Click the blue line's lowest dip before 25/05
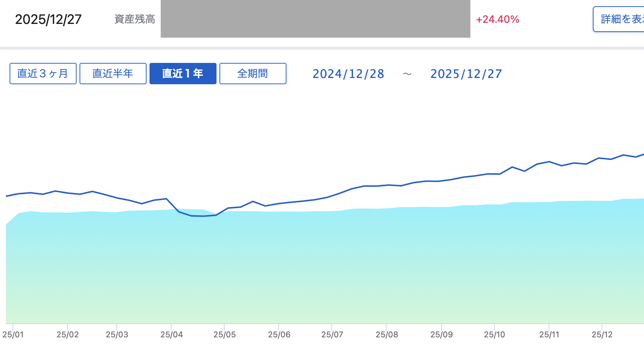Viewport: 644px width, 348px height. coord(203,216)
